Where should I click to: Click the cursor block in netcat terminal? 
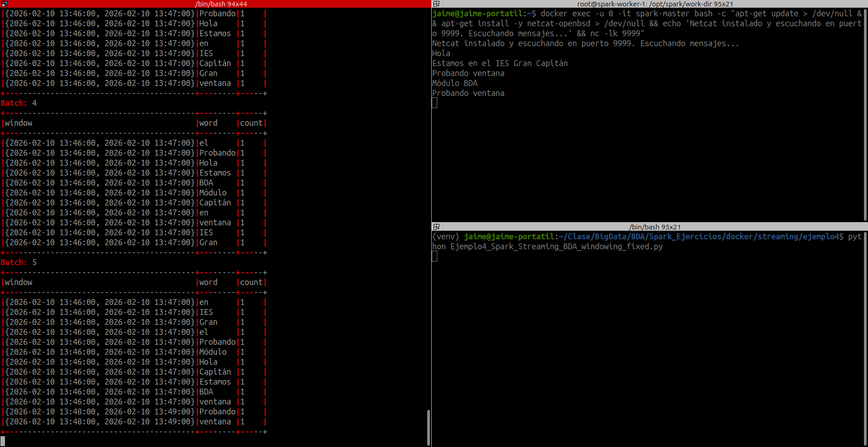(434, 103)
